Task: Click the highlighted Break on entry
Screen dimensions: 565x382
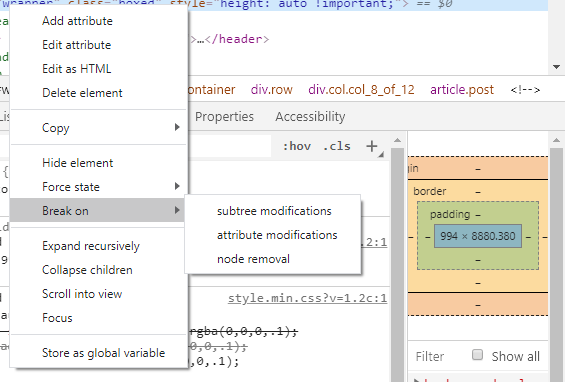Action: (98, 210)
